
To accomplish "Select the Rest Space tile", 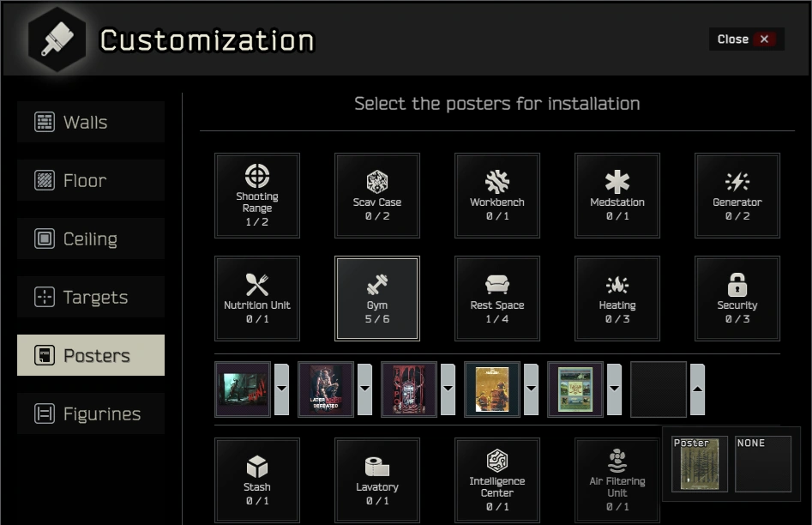I will 497,299.
